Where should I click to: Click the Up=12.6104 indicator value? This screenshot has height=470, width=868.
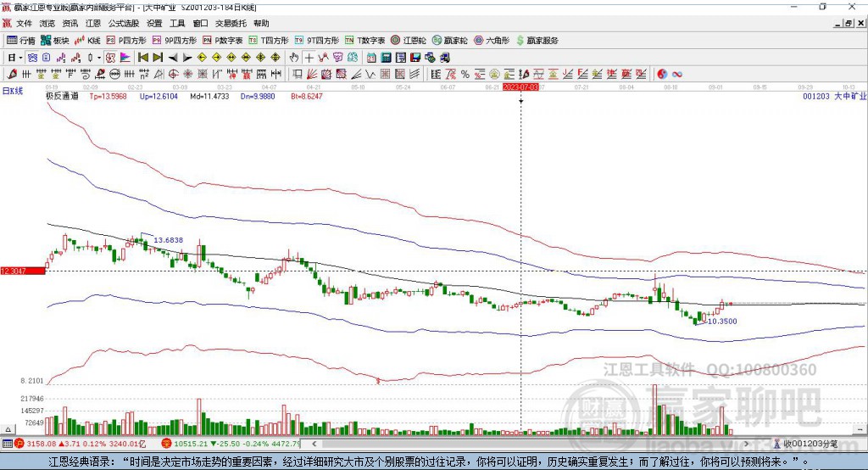coord(159,96)
